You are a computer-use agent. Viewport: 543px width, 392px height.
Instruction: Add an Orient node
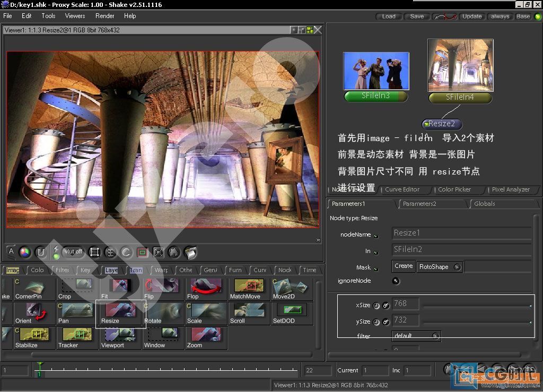[34, 313]
